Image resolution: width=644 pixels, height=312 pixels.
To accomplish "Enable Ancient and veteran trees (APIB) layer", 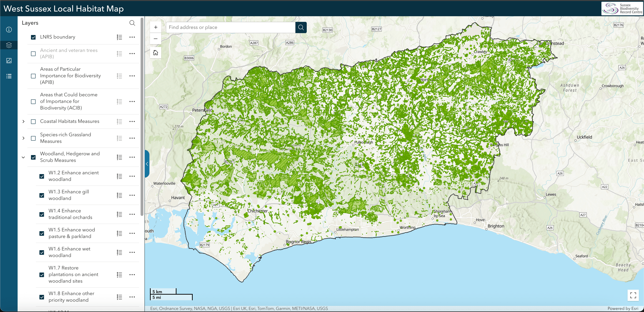I will point(33,54).
